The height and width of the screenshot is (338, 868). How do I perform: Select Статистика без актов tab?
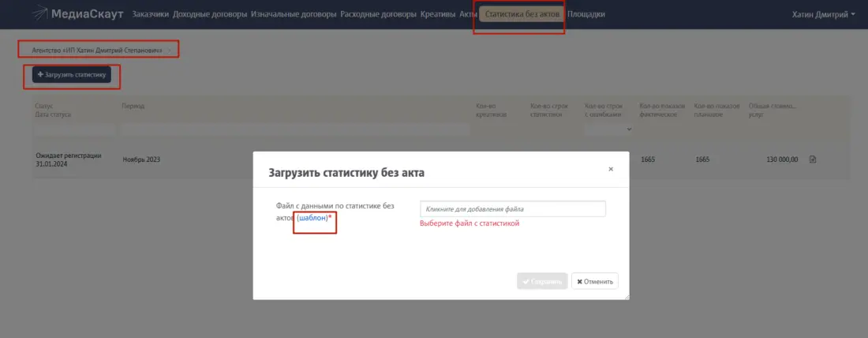tap(522, 14)
